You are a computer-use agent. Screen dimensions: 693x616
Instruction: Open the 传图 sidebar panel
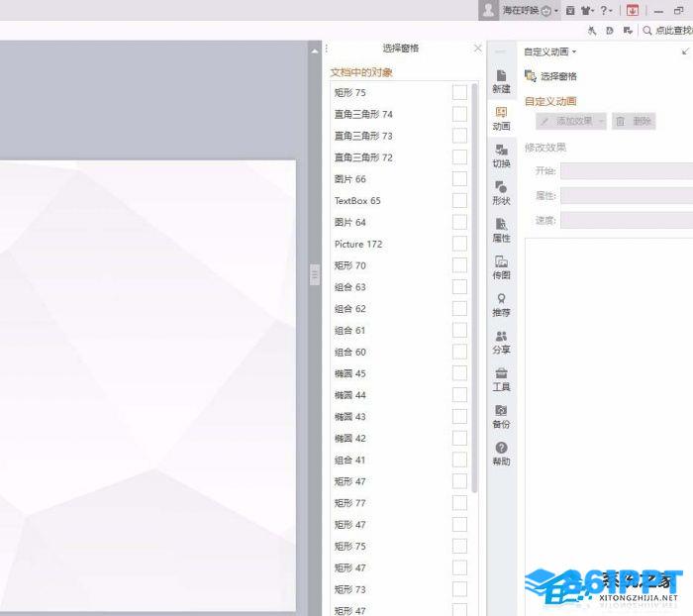[501, 268]
